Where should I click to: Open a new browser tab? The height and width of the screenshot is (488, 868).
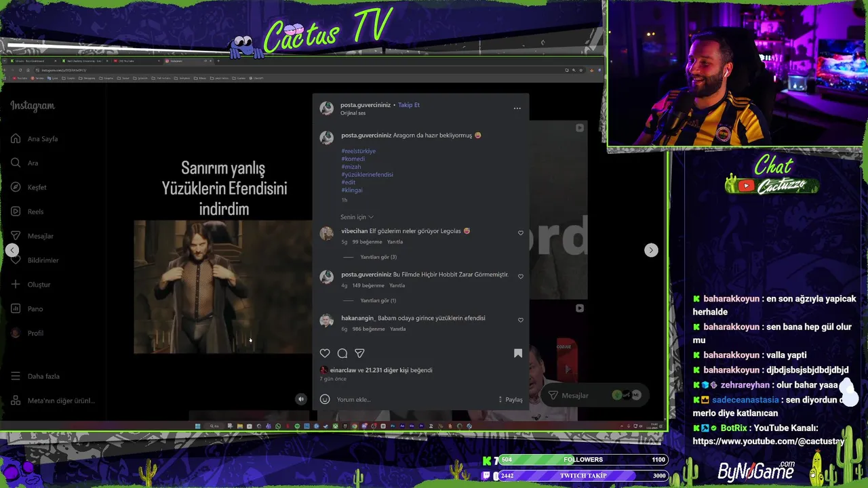218,61
